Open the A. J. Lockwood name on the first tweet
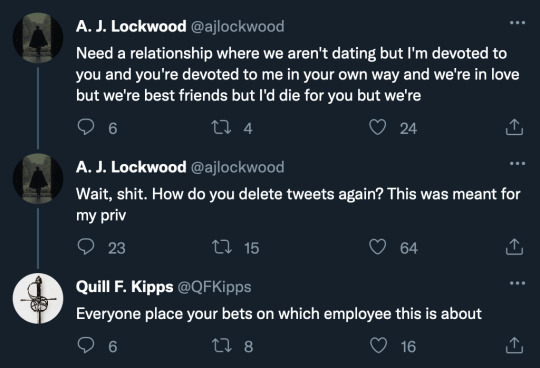 coord(131,26)
